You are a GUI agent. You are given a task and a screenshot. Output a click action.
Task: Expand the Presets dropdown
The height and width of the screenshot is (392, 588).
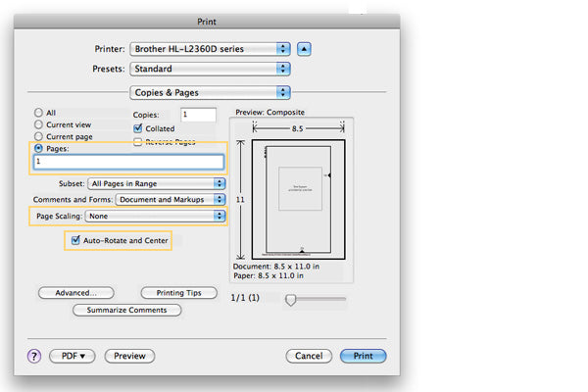click(x=210, y=69)
